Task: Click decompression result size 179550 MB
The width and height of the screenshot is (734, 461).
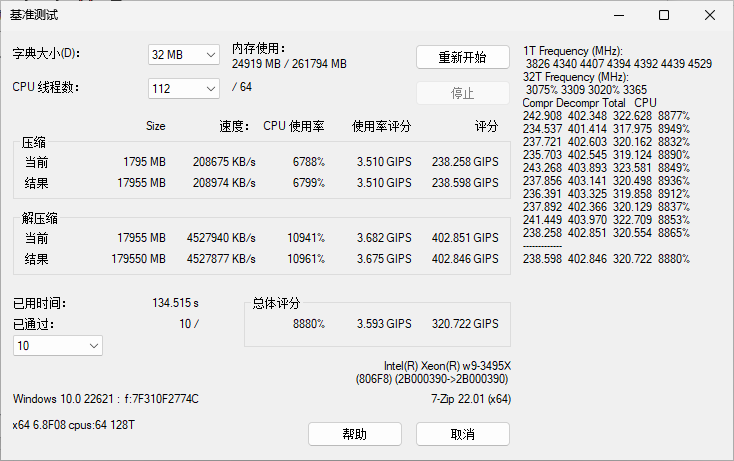Action: (x=139, y=259)
